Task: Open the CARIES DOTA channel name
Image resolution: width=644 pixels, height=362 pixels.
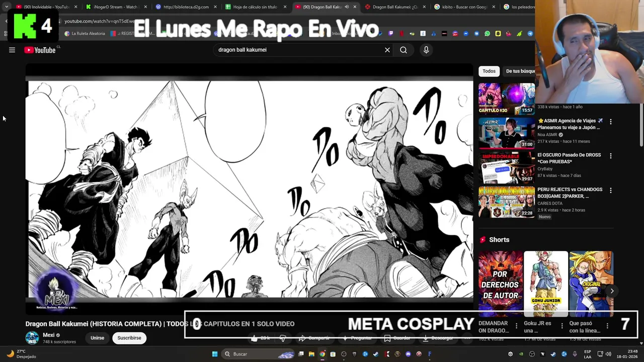Action: (x=550, y=203)
